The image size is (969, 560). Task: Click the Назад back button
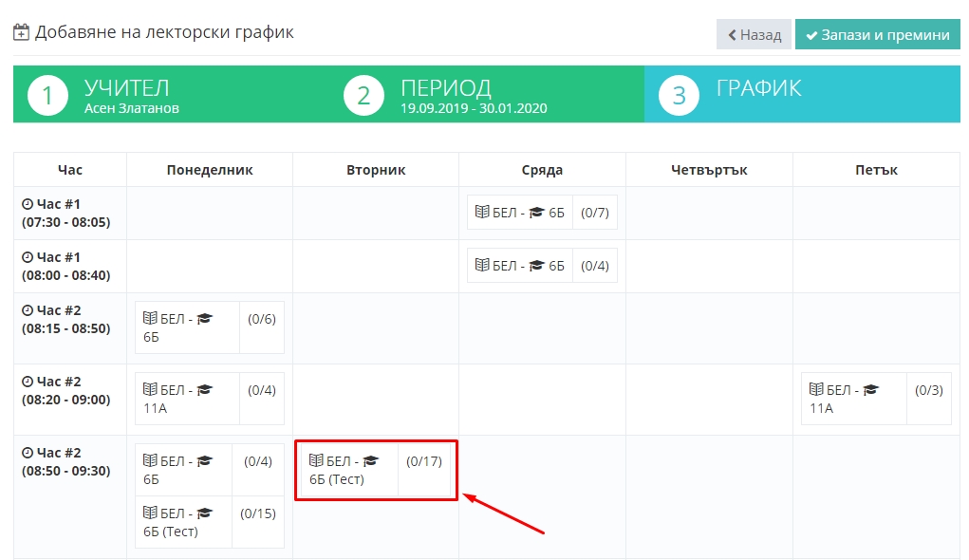pos(754,34)
